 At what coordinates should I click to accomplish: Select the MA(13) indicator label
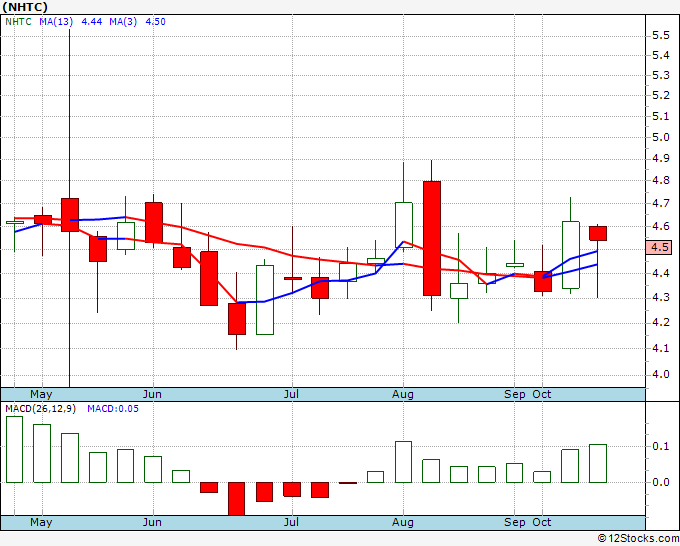56,21
